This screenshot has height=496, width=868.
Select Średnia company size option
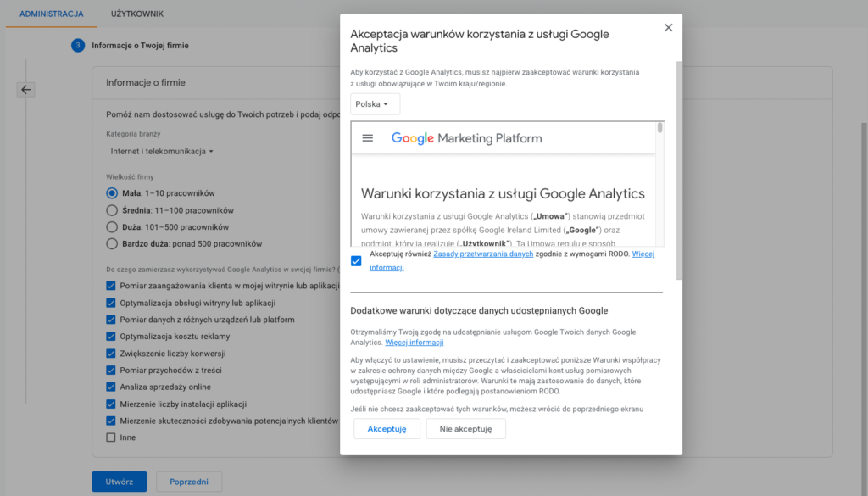112,210
